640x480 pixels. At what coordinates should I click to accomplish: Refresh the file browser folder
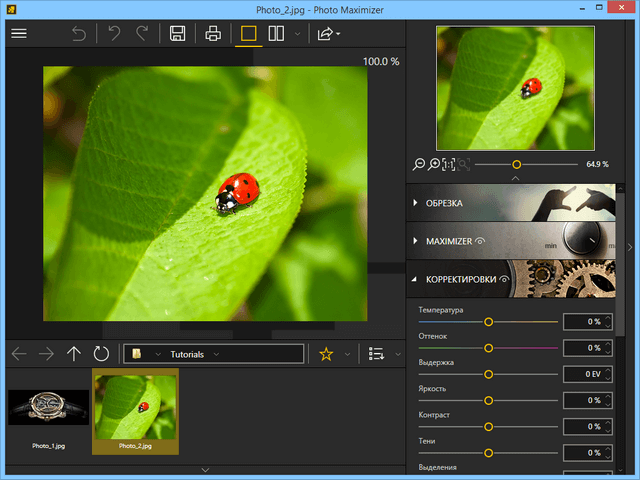[x=101, y=354]
